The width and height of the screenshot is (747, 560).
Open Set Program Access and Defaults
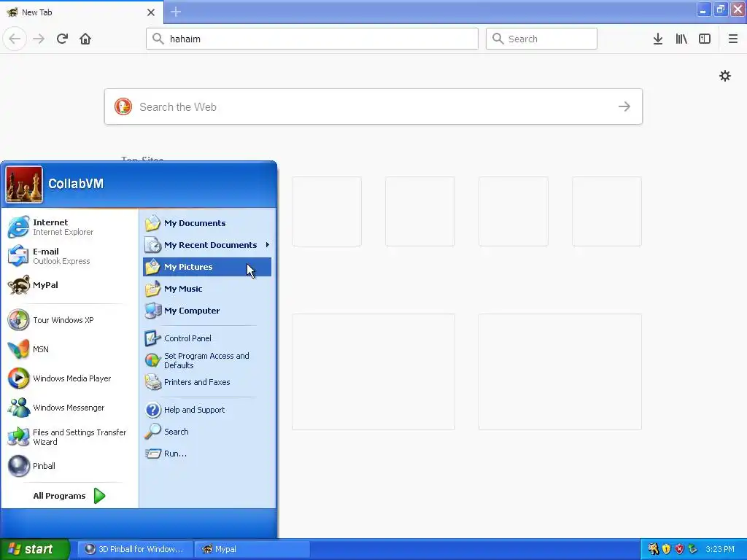(207, 360)
